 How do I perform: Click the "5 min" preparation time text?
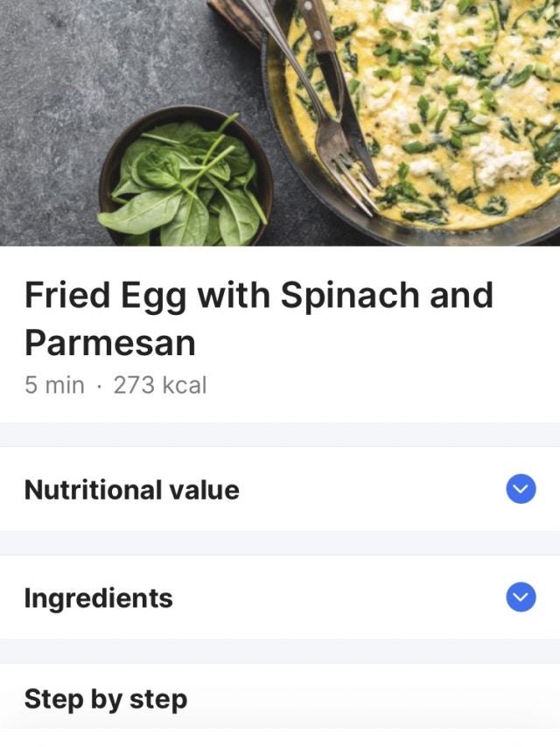[54, 385]
